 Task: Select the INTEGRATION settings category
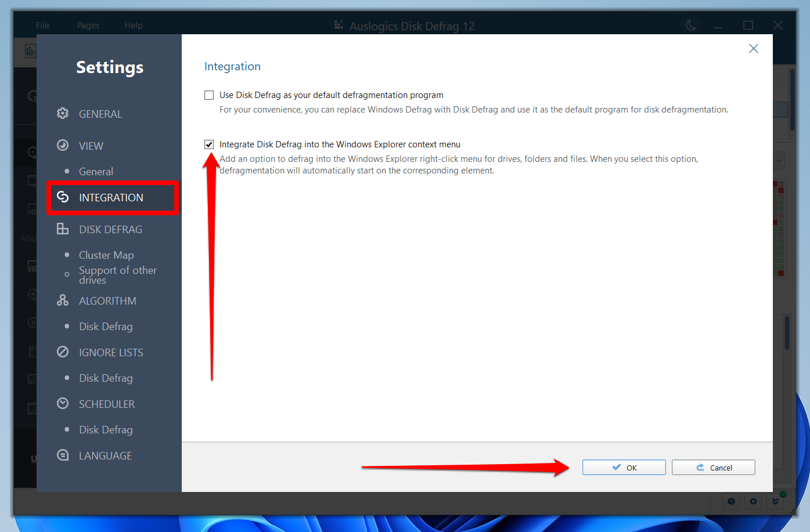coord(112,198)
